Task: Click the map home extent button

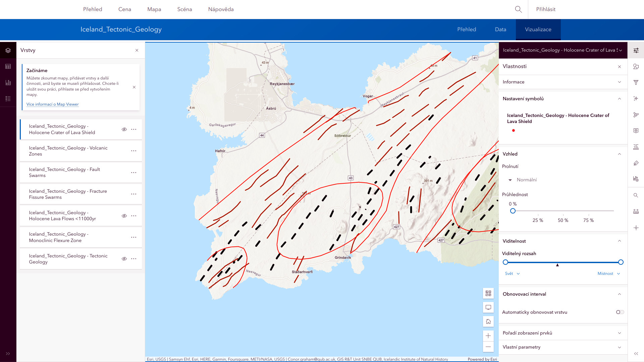Action: click(x=488, y=322)
